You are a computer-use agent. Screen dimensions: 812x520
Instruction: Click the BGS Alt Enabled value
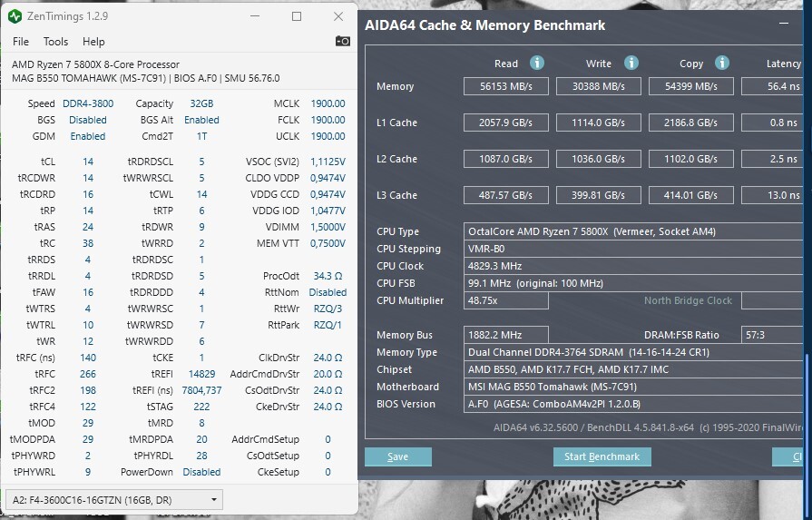(201, 120)
